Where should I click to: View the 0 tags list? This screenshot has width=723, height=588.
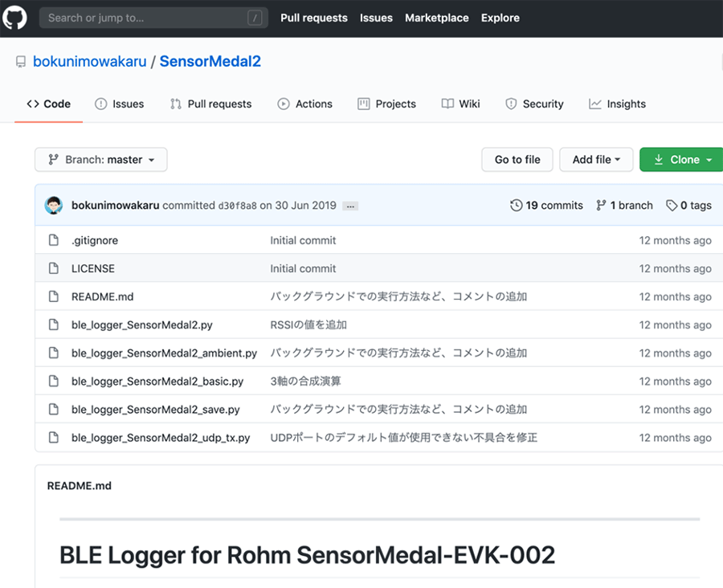[689, 205]
